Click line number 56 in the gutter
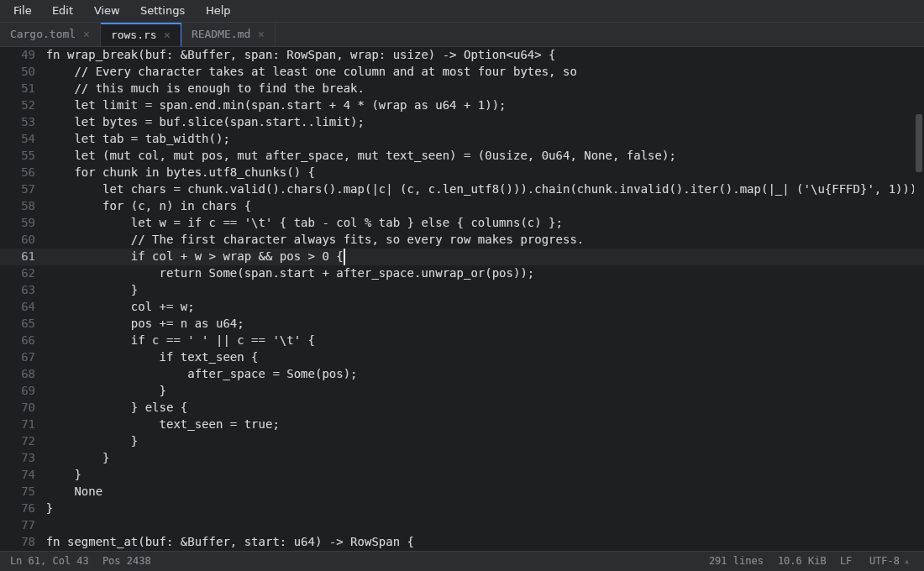The height and width of the screenshot is (571, 924). [28, 173]
